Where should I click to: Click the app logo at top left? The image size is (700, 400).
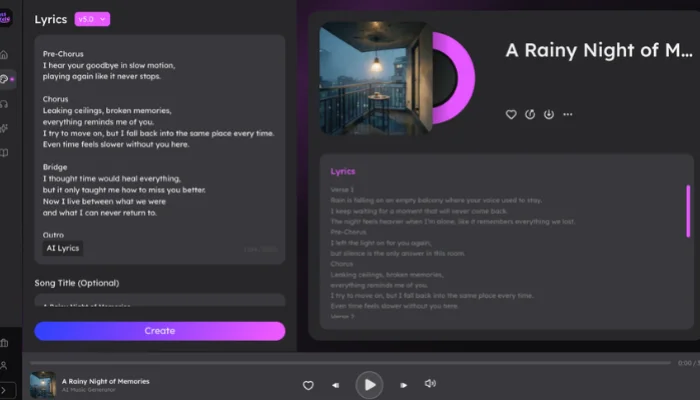(x=6, y=13)
